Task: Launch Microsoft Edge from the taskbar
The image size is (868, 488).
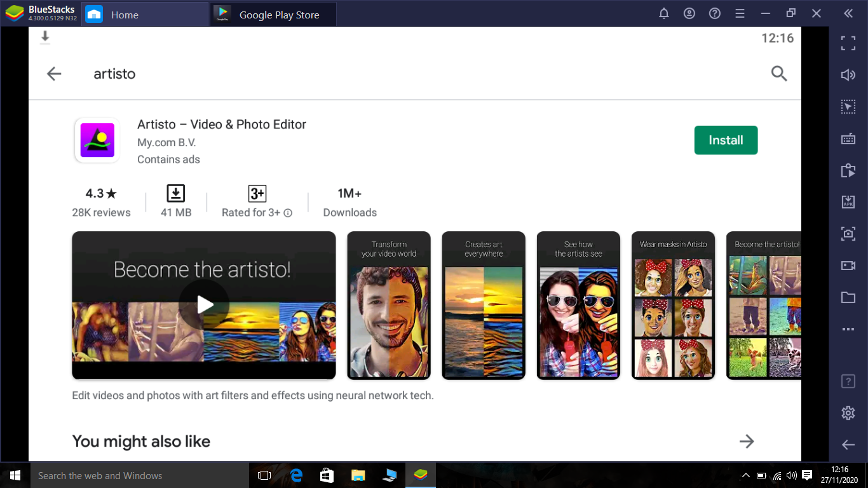Action: point(296,475)
